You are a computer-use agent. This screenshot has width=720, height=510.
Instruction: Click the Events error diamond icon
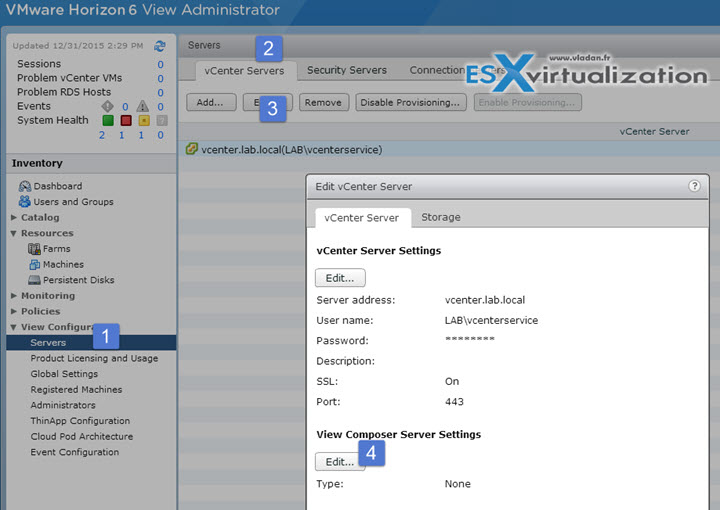[x=107, y=106]
